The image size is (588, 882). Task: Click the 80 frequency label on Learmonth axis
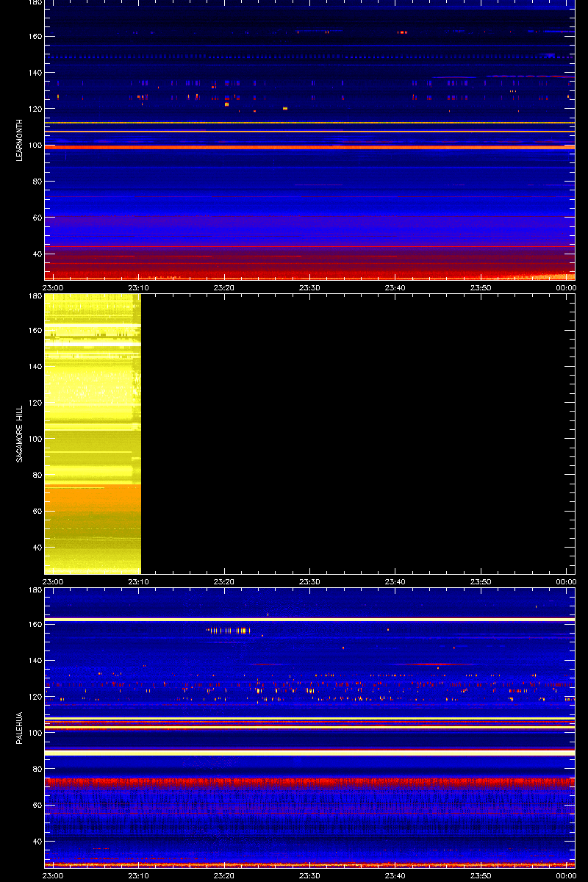pyautogui.click(x=37, y=182)
